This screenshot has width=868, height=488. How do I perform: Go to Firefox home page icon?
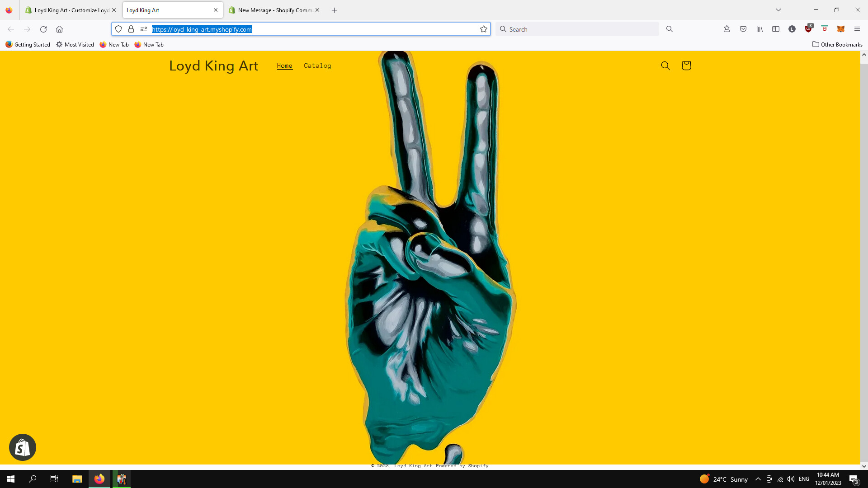click(x=59, y=29)
